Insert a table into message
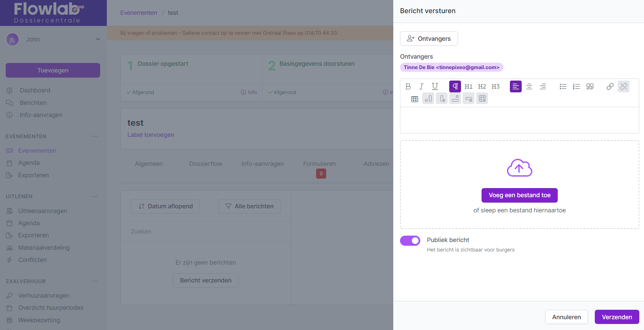Screen dimensions: 644x330 coord(415,99)
